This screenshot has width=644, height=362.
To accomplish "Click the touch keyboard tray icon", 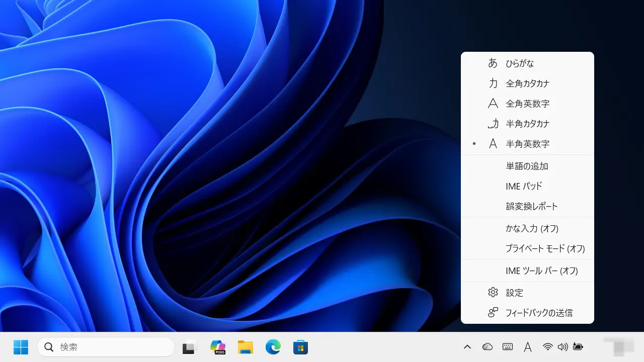I will click(508, 347).
